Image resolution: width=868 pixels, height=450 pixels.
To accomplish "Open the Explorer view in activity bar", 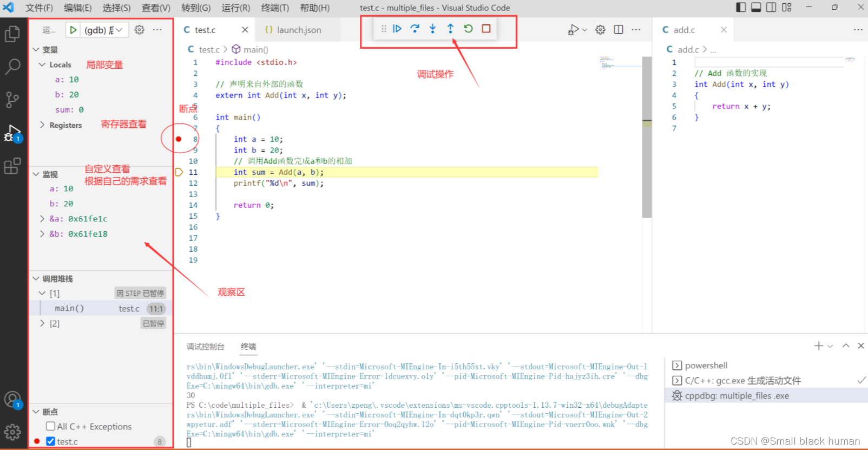I will coord(12,35).
